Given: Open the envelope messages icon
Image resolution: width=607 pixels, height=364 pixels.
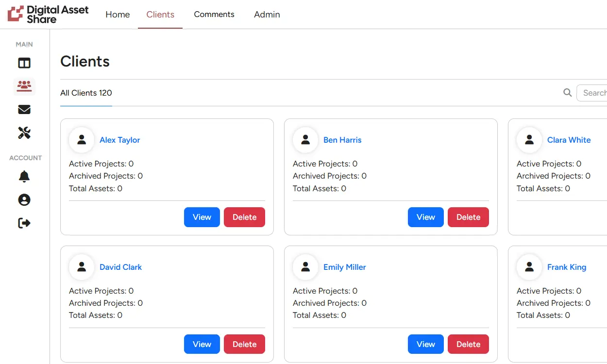Looking at the screenshot, I should [x=24, y=110].
